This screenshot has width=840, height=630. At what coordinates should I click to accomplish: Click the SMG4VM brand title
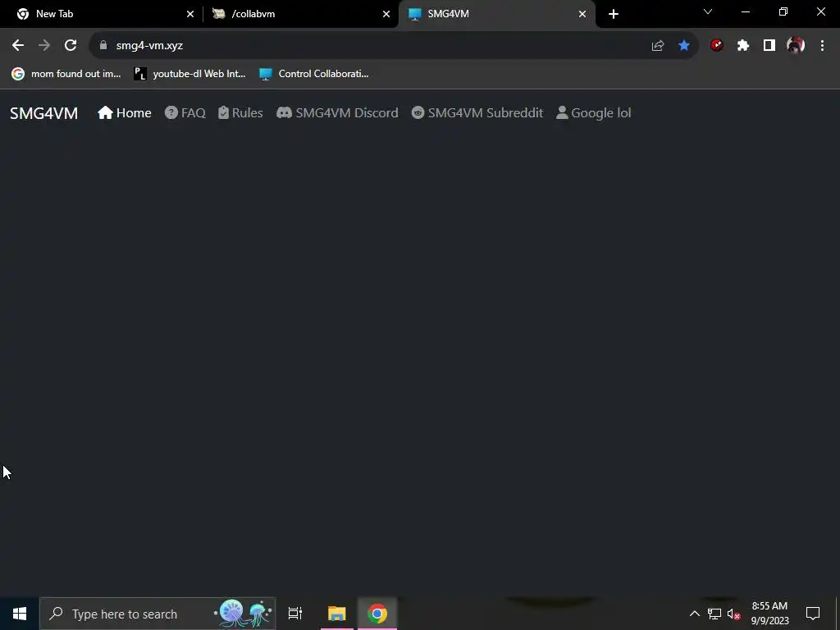coord(44,113)
